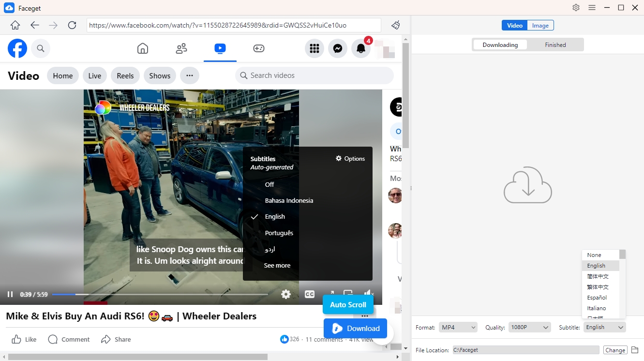Click the File Location path field

click(525, 350)
